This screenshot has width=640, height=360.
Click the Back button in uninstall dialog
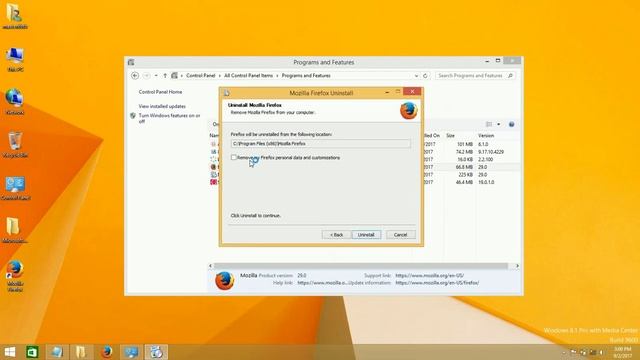336,235
